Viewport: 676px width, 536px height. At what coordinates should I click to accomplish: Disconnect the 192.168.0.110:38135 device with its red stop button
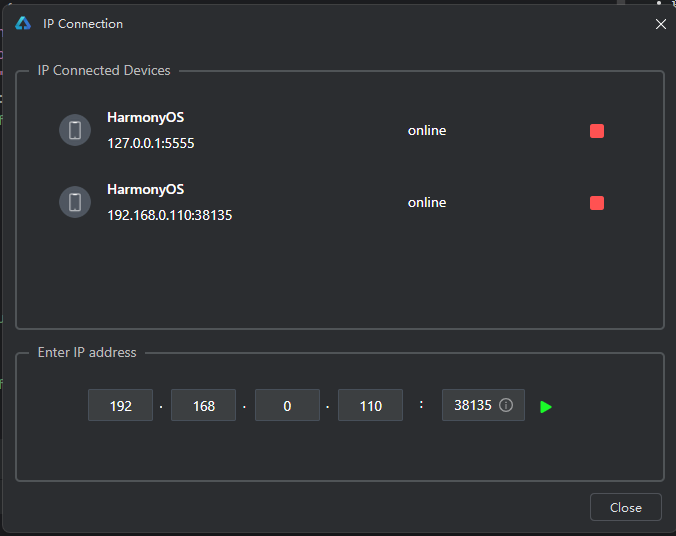[x=597, y=203]
